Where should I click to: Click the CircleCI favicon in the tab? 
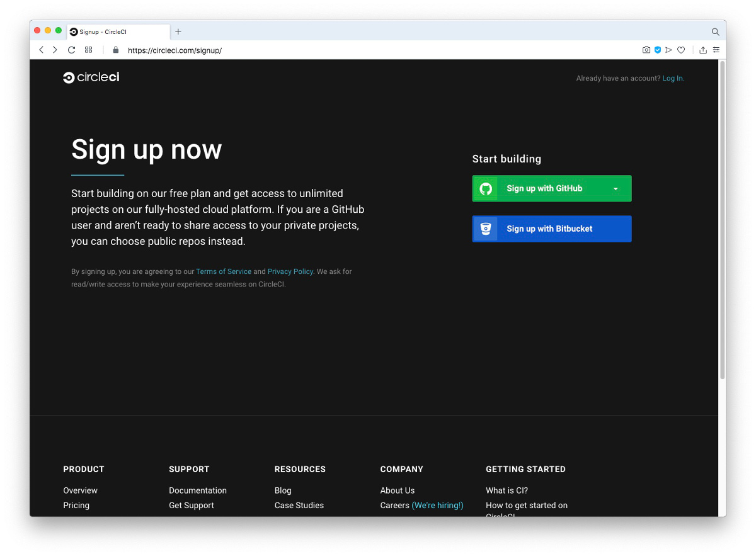[x=74, y=31]
